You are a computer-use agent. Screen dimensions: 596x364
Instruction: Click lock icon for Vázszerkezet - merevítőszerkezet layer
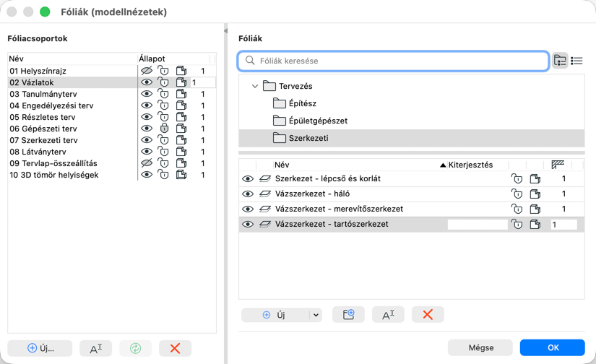(x=517, y=209)
